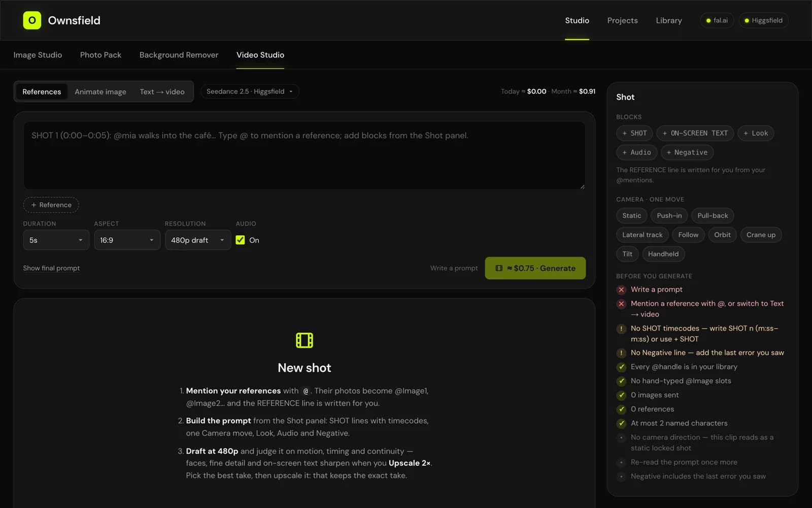Open the Library menu item
Image resolution: width=812 pixels, height=508 pixels.
point(668,20)
